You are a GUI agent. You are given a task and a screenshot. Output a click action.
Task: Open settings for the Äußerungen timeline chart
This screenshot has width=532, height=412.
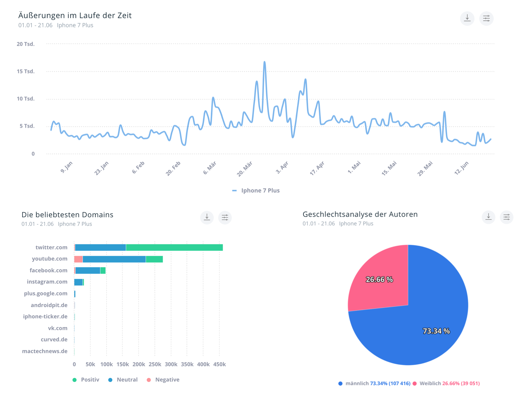click(486, 18)
